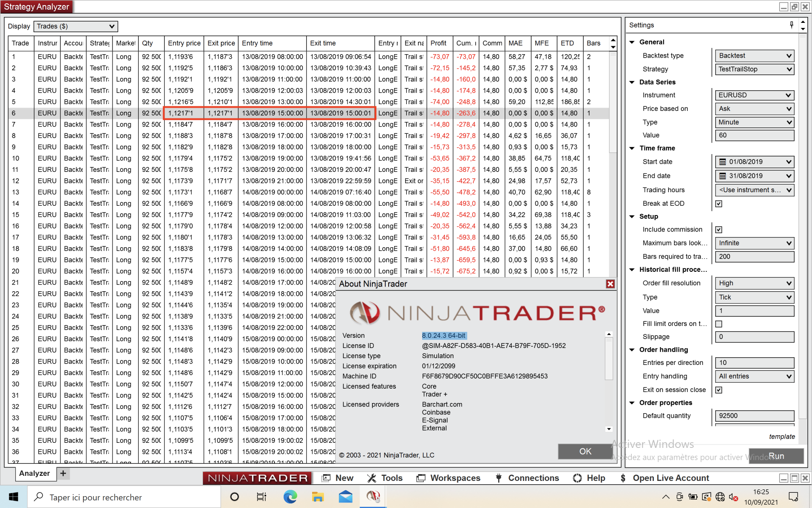The height and width of the screenshot is (508, 812).
Task: Open Windows File Explorer from taskbar
Action: (318, 497)
